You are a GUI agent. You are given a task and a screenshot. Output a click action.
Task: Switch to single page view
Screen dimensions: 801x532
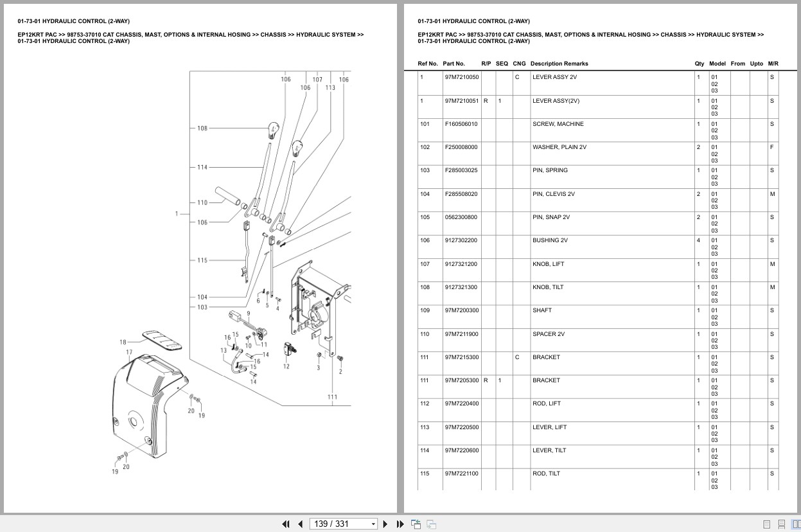(x=767, y=524)
